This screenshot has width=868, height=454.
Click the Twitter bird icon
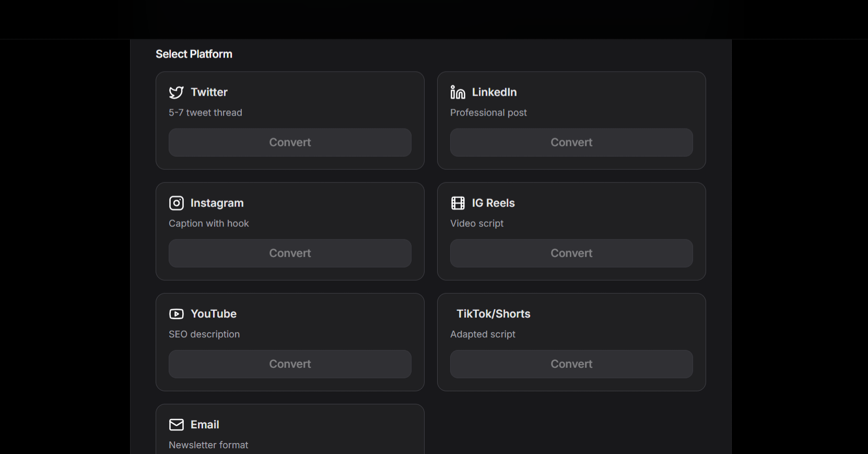[x=176, y=92]
